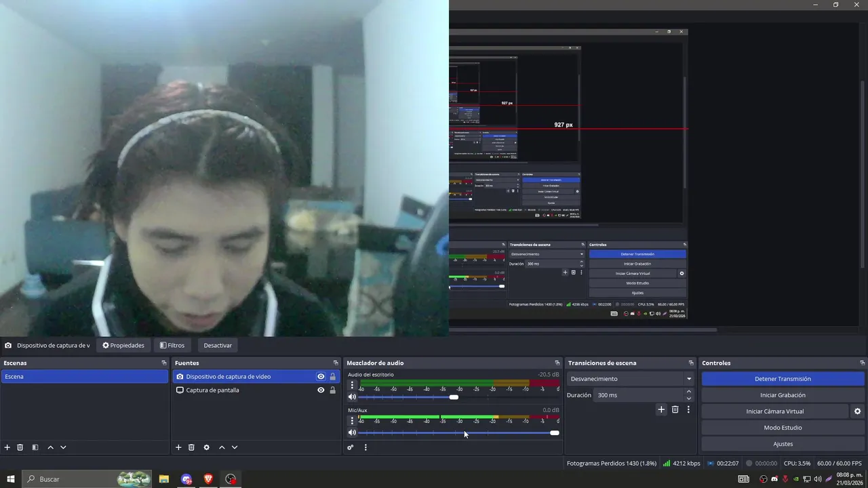The width and height of the screenshot is (868, 488).
Task: Hide Captura de pantalla source
Action: click(x=321, y=390)
